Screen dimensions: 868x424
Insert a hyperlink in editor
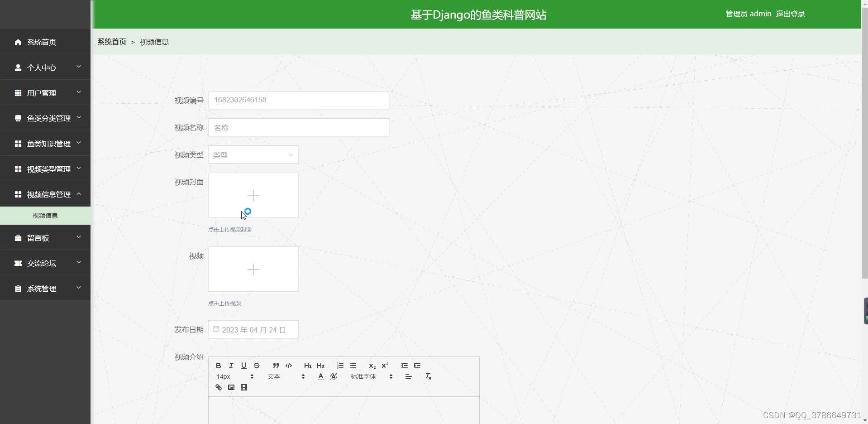tap(218, 387)
